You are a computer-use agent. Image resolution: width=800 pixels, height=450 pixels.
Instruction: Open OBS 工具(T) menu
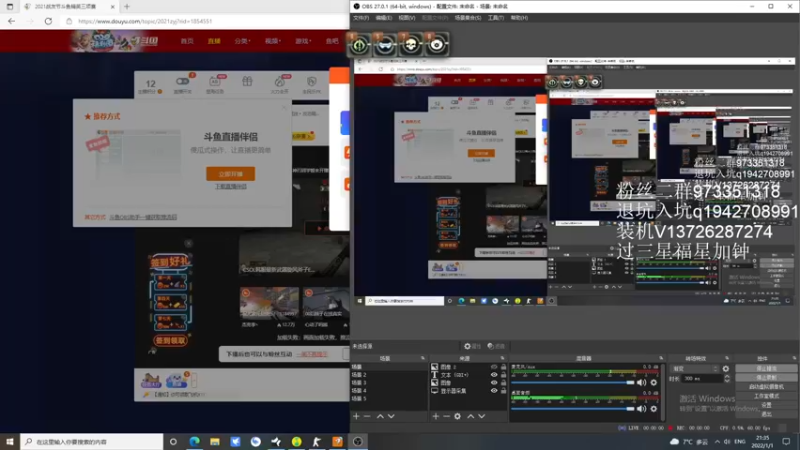pyautogui.click(x=495, y=18)
